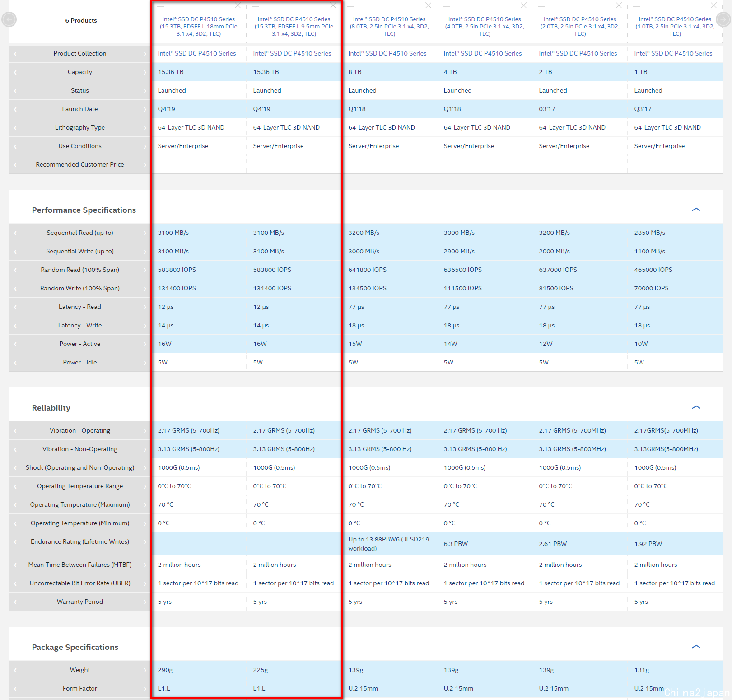Select the '8 TB' capacity cell

point(390,72)
